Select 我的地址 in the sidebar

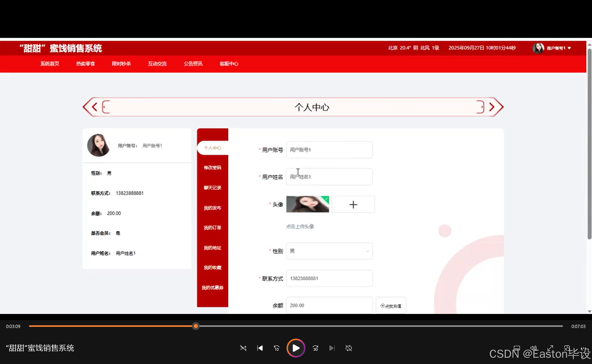pos(213,248)
